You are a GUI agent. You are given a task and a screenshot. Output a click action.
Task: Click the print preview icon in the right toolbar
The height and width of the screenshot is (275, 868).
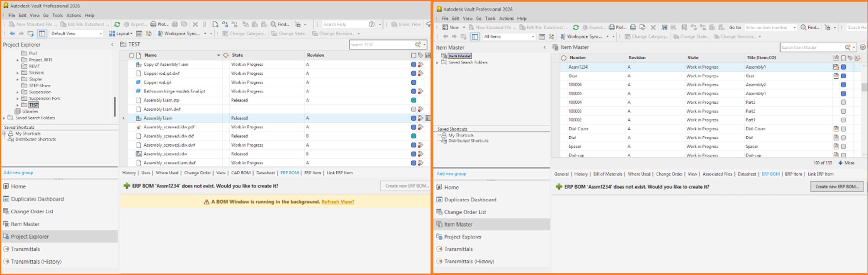pos(642,28)
